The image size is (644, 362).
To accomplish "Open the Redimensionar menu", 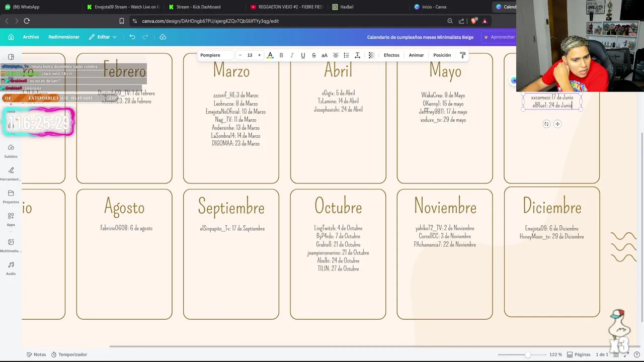I will point(64,37).
